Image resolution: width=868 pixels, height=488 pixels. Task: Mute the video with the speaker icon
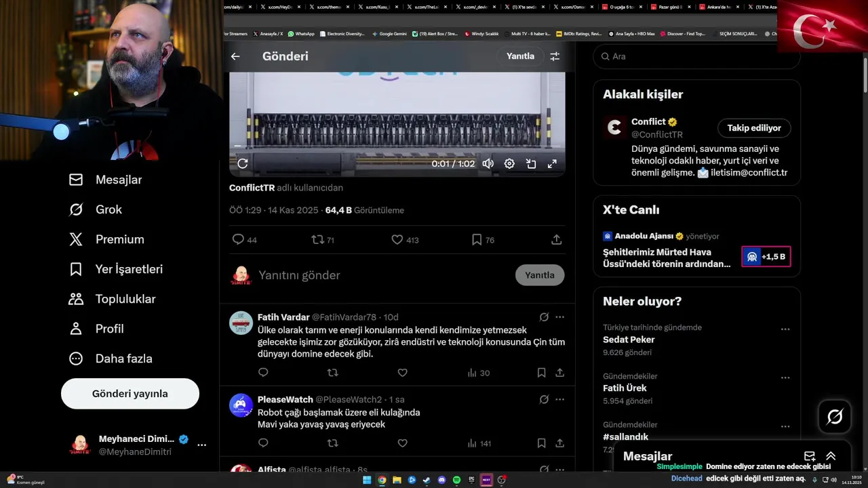coord(488,163)
